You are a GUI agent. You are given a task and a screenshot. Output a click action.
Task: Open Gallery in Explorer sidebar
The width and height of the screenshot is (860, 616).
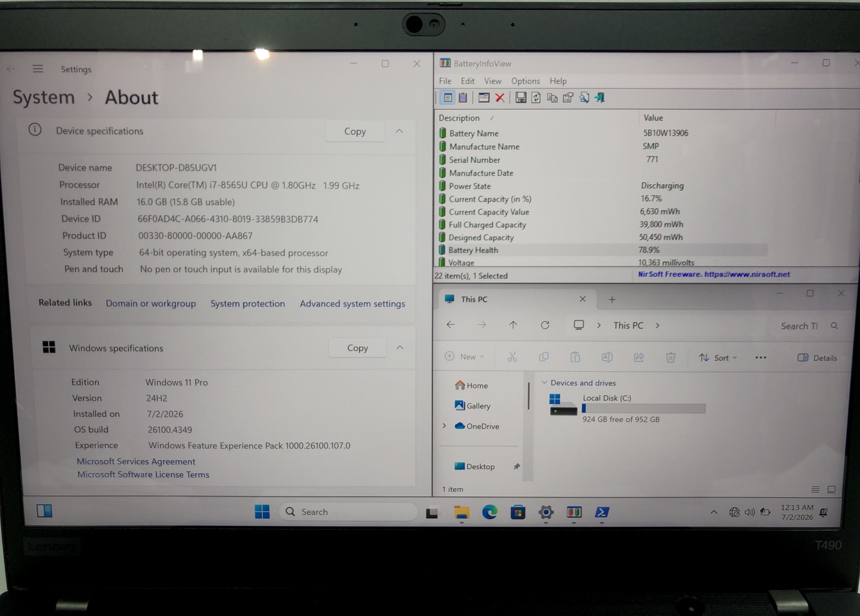coord(472,406)
